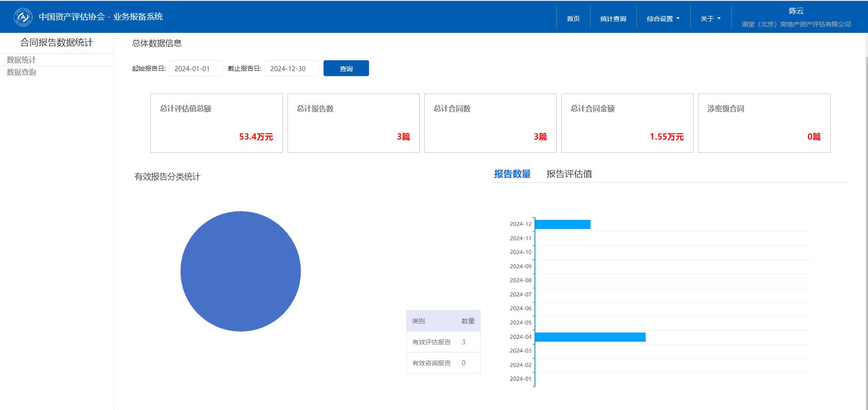
Task: Click the 总计合同金额 summary card
Action: [x=627, y=123]
